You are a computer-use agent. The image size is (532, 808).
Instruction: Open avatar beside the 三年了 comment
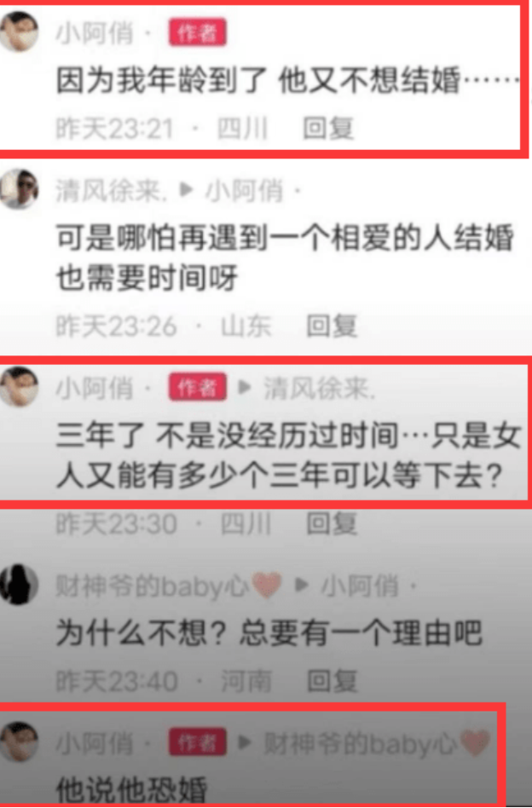(19, 386)
